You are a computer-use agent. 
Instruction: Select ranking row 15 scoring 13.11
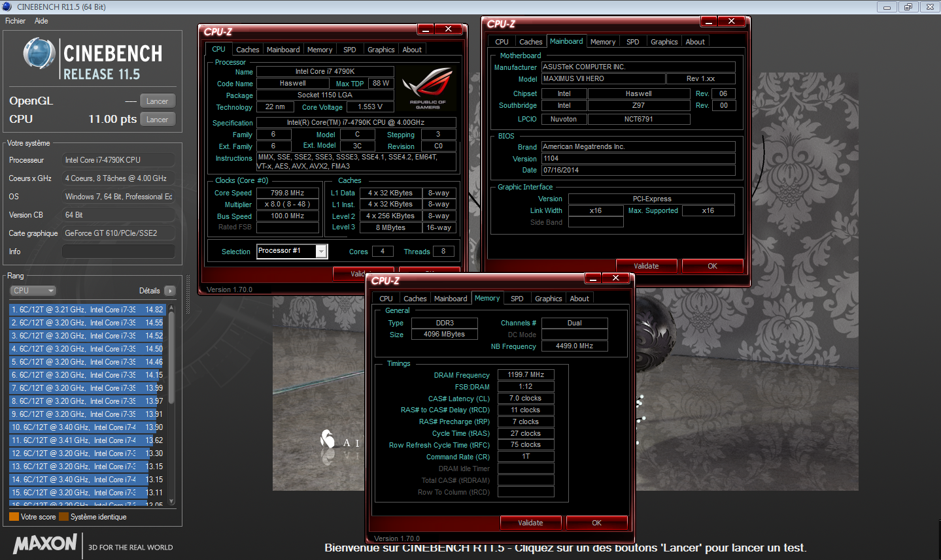[87, 493]
